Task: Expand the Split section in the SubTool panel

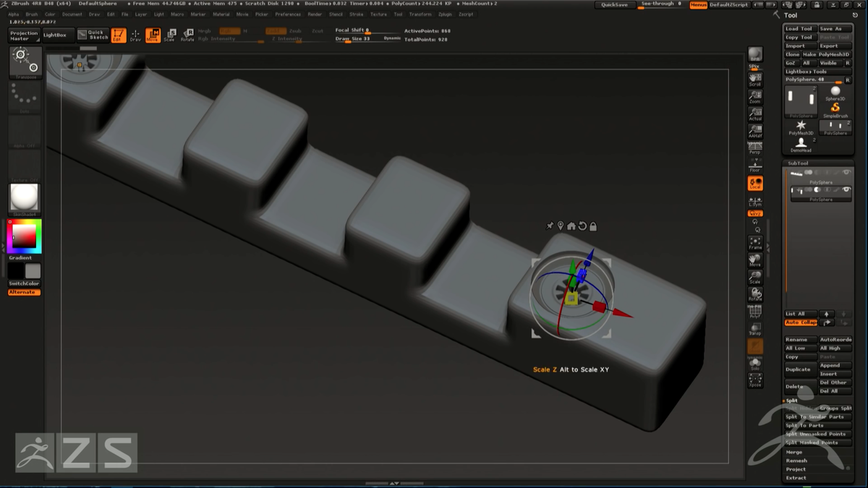Action: pos(791,401)
